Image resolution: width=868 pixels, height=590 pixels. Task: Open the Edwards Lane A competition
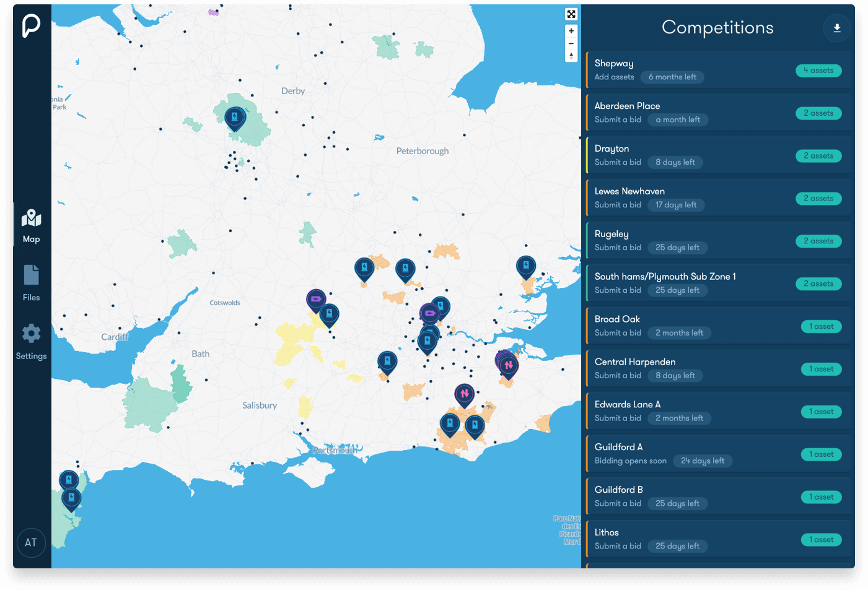(718, 411)
